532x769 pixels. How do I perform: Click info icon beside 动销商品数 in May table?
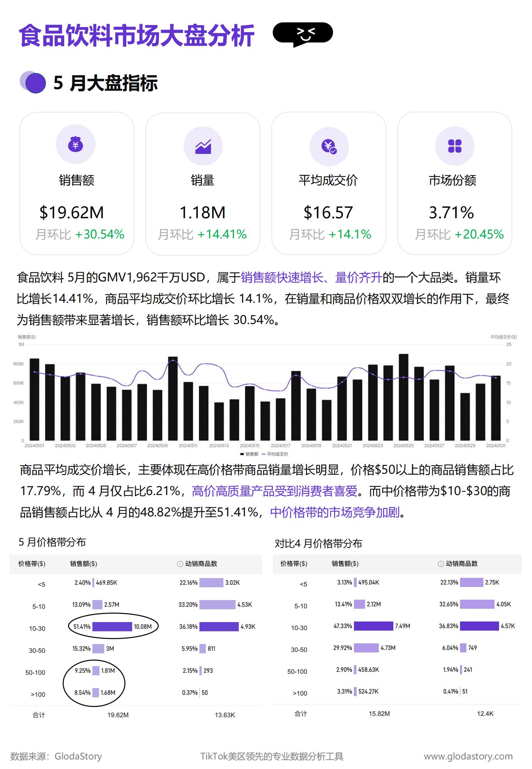180,564
